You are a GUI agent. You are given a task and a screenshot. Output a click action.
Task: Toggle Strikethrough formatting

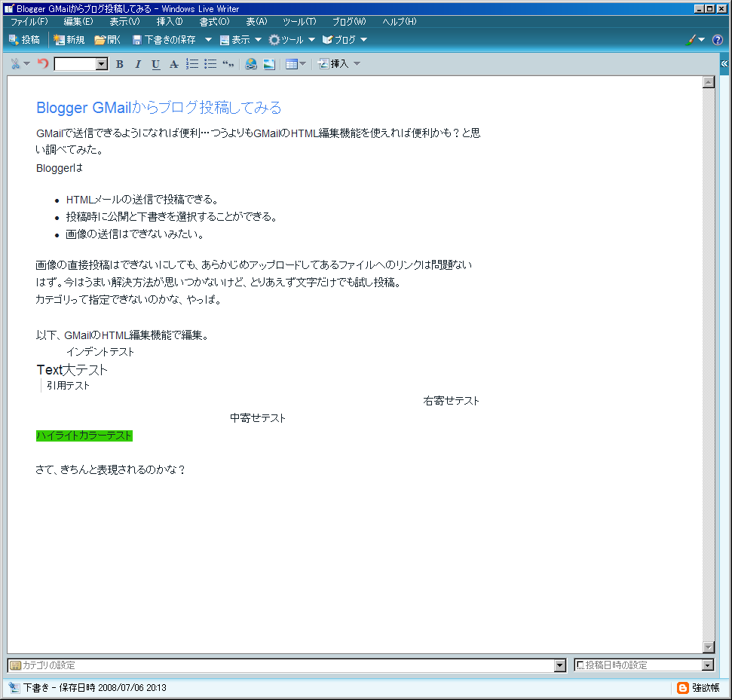tap(173, 64)
